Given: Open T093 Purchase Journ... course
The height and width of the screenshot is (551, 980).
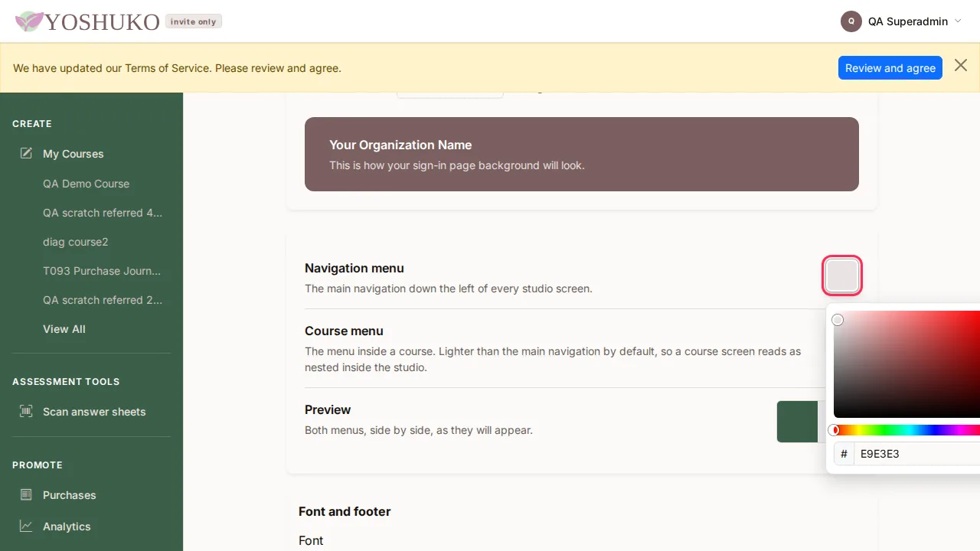Looking at the screenshot, I should tap(102, 271).
